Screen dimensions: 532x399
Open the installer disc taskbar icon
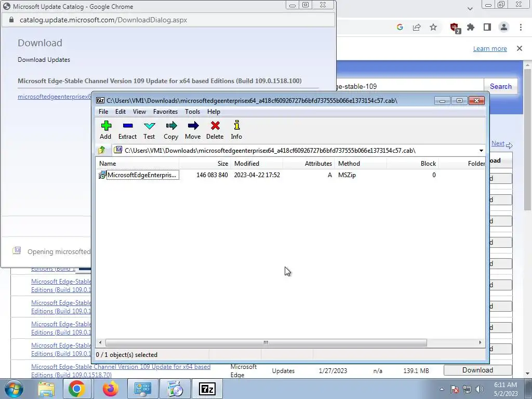175,389
